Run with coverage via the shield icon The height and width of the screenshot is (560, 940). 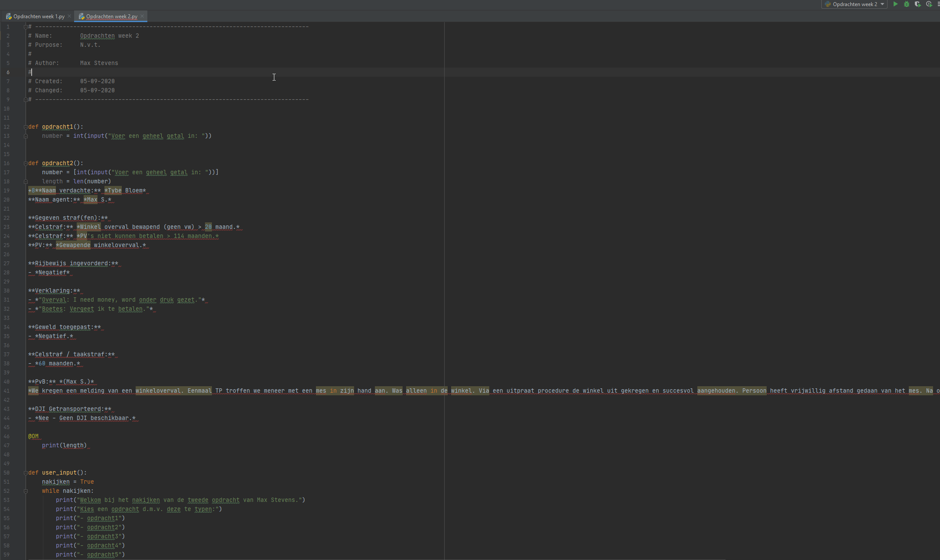pos(917,4)
